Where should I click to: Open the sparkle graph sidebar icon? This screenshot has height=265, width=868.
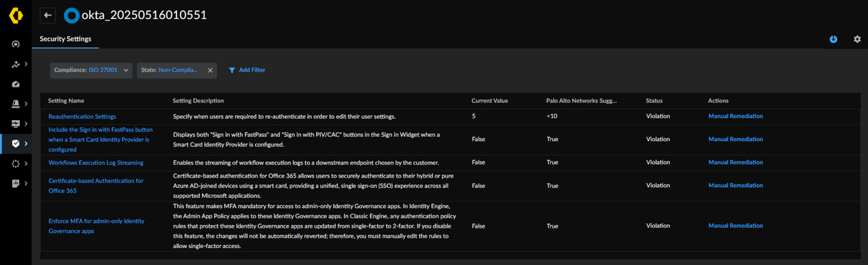16,64
